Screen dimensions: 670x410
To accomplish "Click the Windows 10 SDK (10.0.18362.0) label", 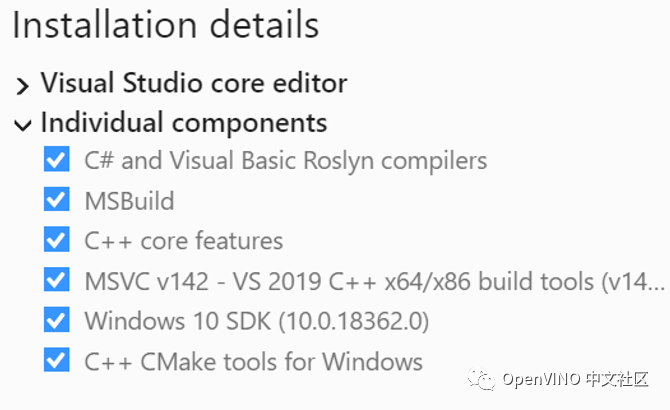I will coord(256,321).
